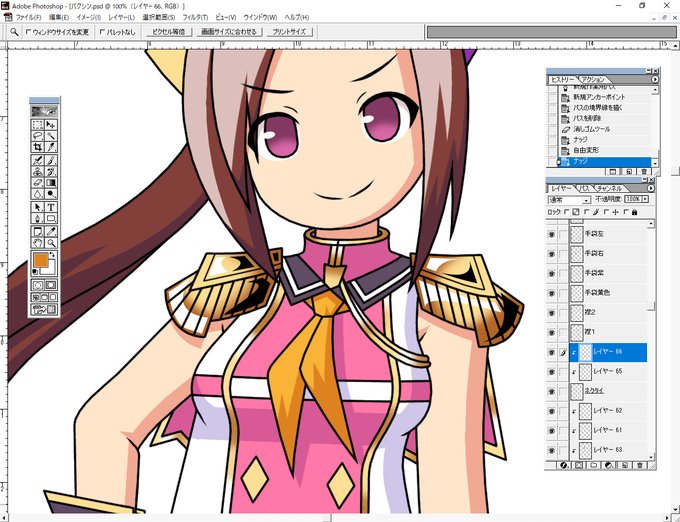This screenshot has width=680, height=522.
Task: Select the Path Component Selection tool
Action: pos(38,207)
